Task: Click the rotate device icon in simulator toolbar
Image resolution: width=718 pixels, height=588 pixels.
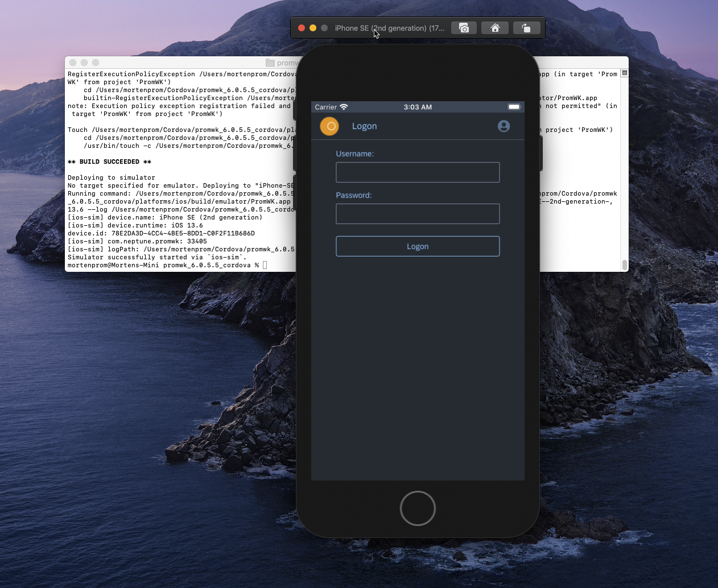Action: tap(526, 27)
